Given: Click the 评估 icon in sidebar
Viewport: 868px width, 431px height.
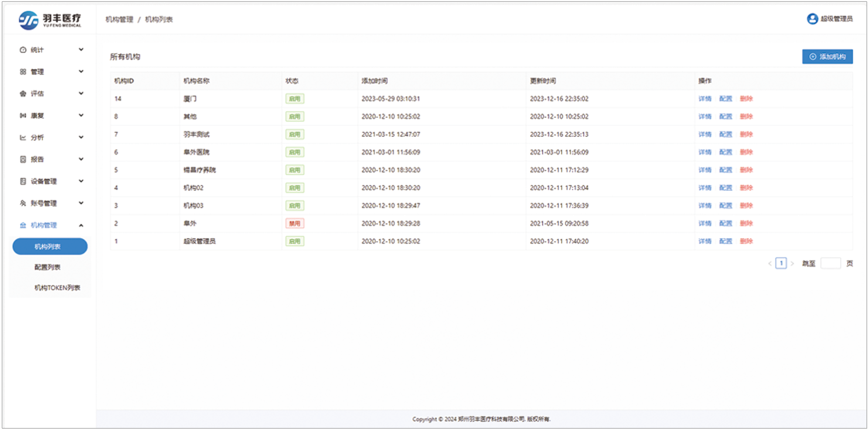Looking at the screenshot, I should click(x=23, y=94).
